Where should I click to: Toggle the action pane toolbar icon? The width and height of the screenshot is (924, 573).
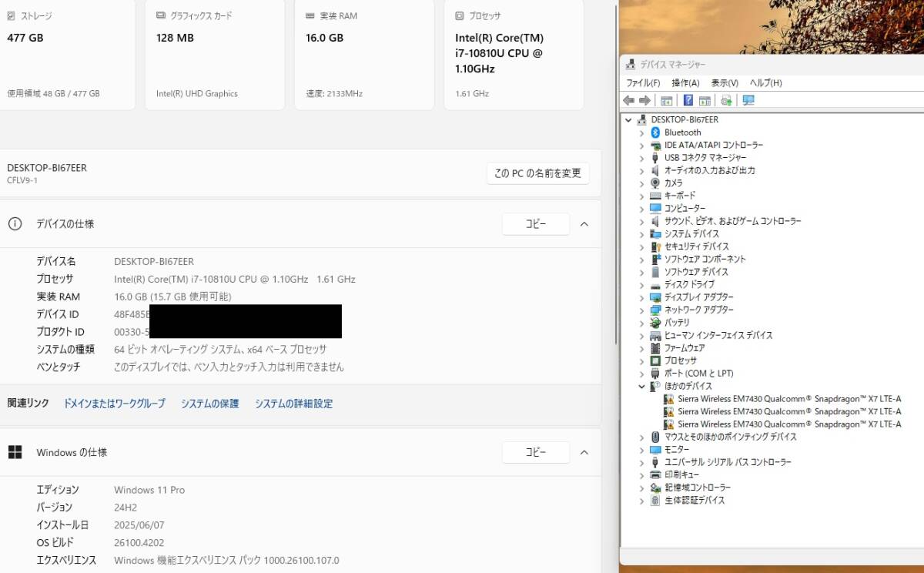coord(704,100)
